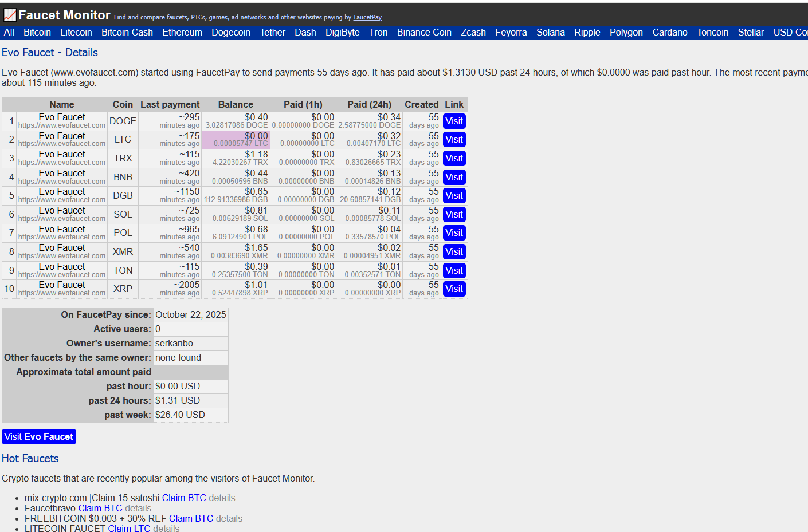Visit the XMR Evo Faucet row

pyautogui.click(x=454, y=252)
